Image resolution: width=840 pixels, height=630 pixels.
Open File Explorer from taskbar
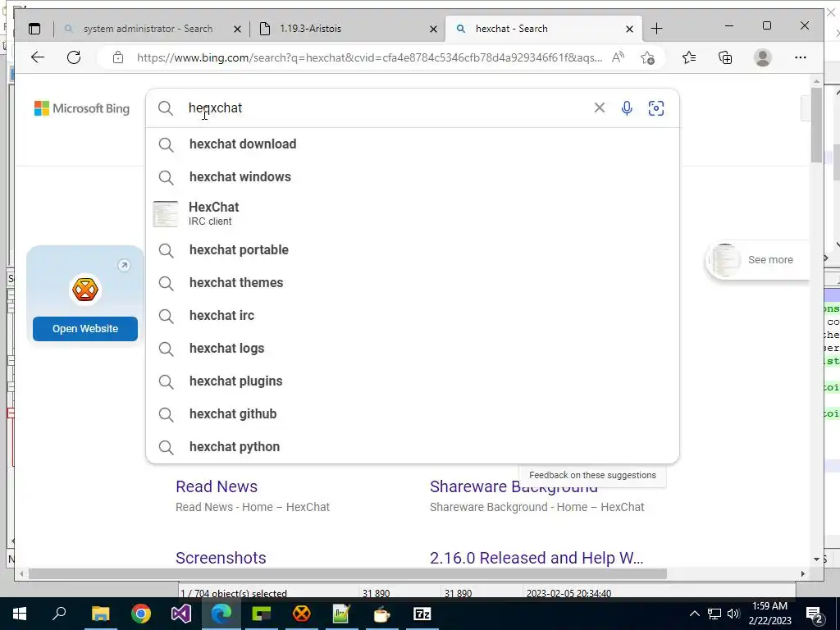[100, 614]
